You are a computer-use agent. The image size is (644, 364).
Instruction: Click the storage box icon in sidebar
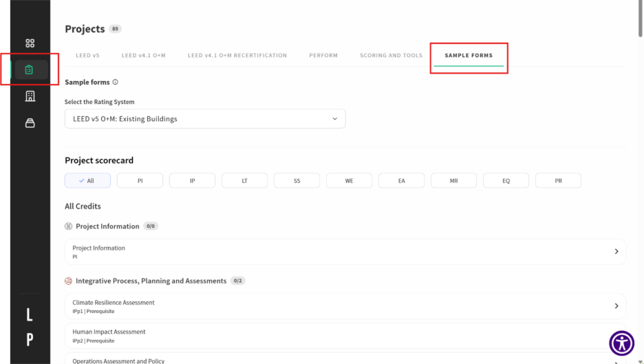pos(30,123)
